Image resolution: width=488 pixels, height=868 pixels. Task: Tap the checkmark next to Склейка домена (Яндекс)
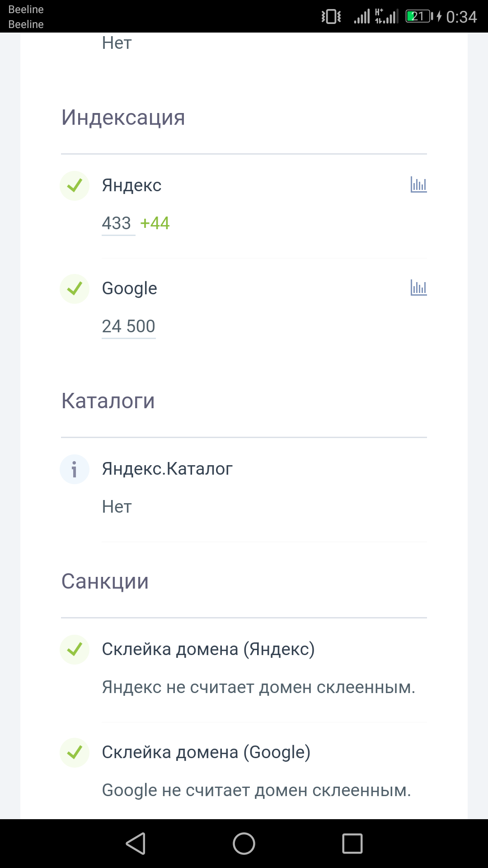(x=75, y=649)
